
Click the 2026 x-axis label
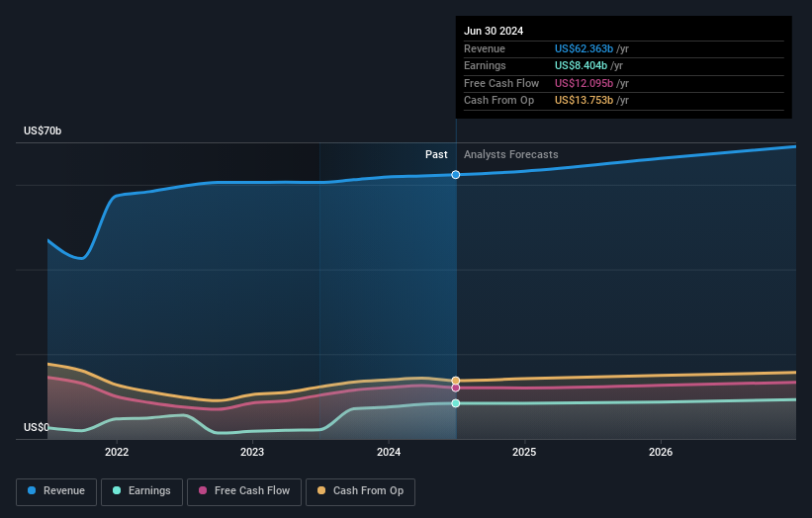[x=661, y=453]
